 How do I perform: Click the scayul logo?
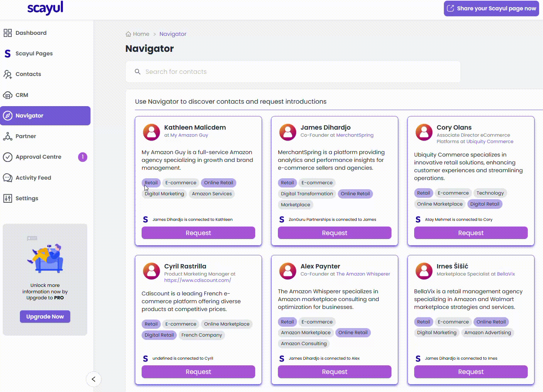45,8
